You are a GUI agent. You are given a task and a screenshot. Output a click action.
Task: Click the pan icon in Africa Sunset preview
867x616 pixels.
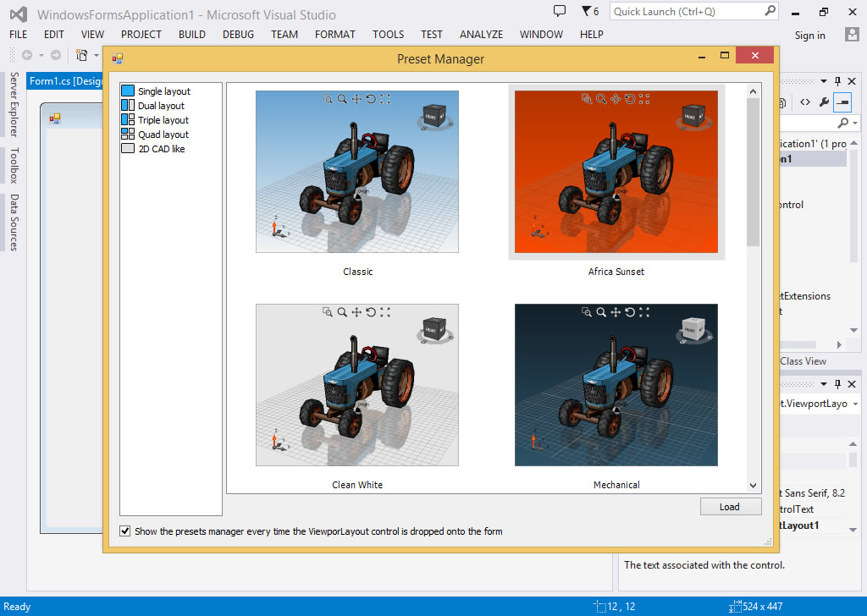[x=616, y=99]
